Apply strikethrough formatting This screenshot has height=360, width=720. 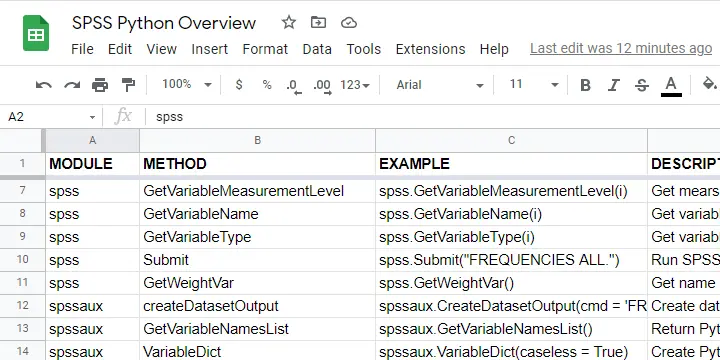coord(642,85)
